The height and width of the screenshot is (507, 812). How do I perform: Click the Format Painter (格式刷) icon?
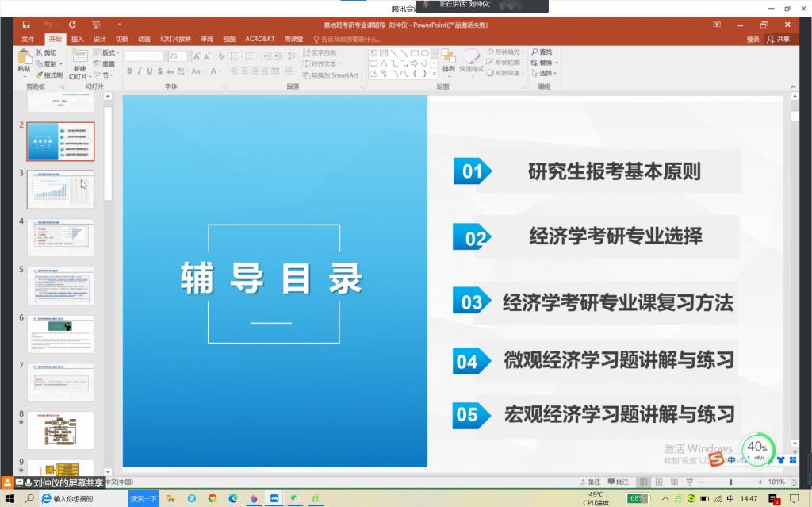(x=48, y=75)
